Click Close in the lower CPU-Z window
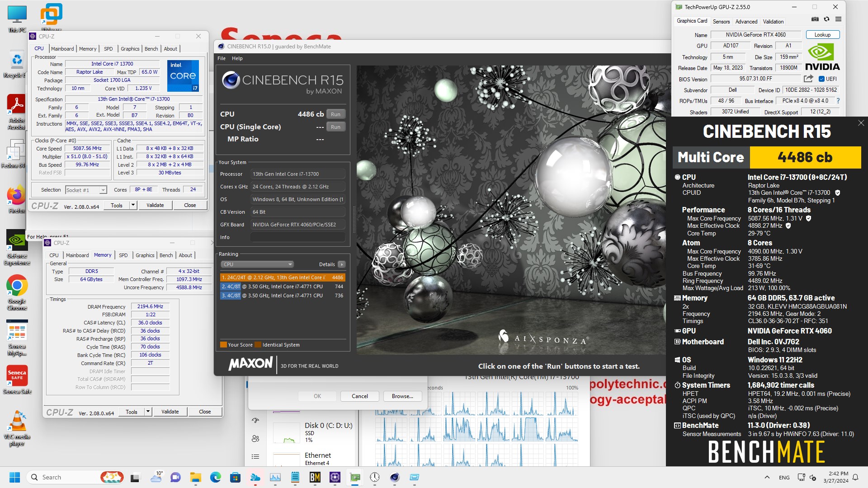The height and width of the screenshot is (488, 868). click(205, 412)
